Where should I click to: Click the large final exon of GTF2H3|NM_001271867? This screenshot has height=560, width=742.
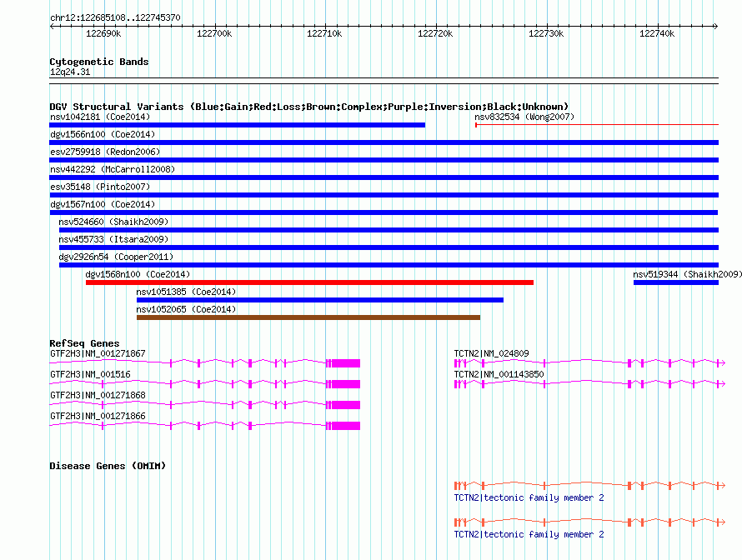click(346, 363)
